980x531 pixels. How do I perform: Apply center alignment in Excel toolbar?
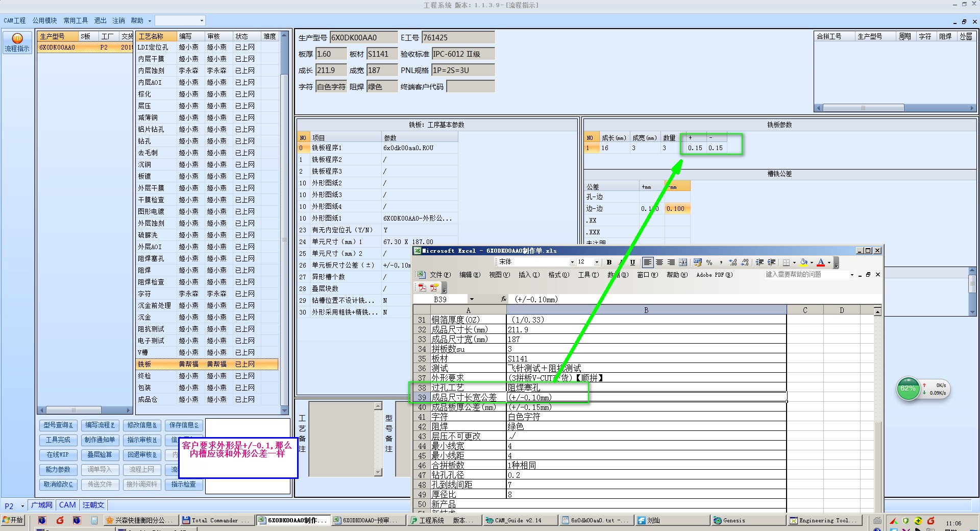[x=659, y=262]
